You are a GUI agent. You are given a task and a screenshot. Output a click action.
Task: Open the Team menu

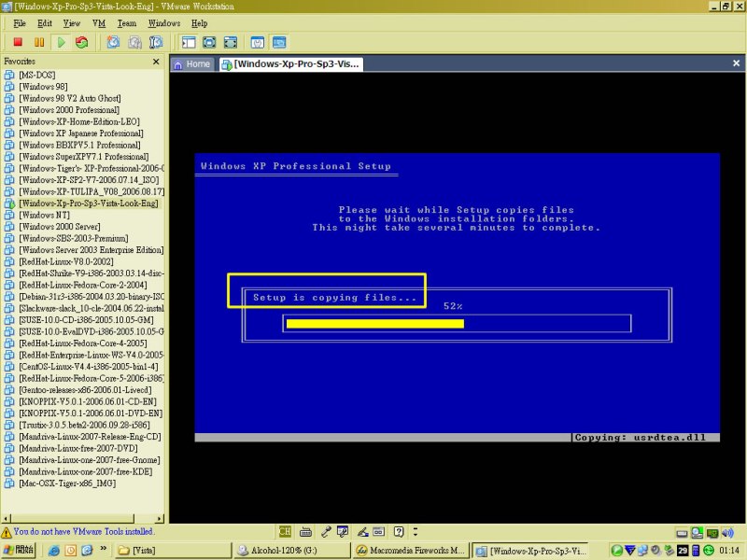pos(127,23)
